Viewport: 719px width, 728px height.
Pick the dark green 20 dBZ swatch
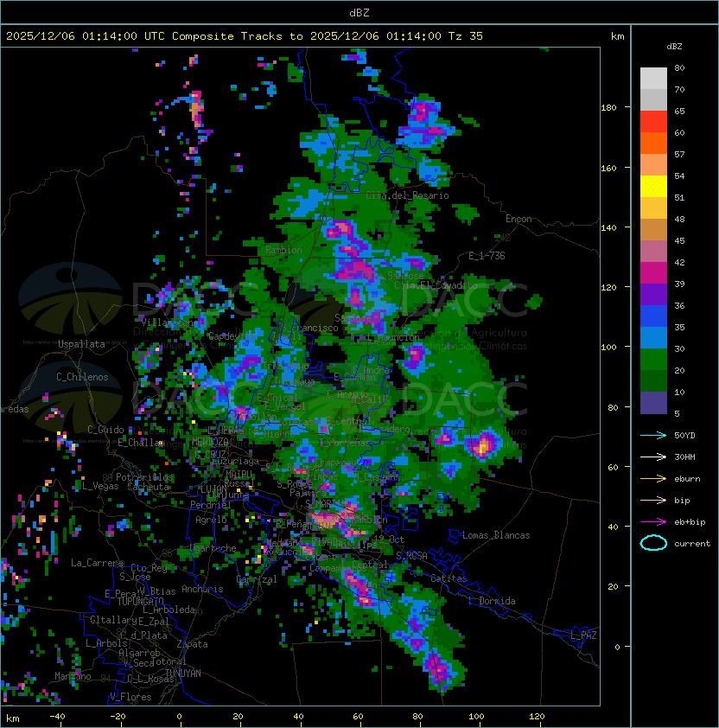tap(653, 381)
